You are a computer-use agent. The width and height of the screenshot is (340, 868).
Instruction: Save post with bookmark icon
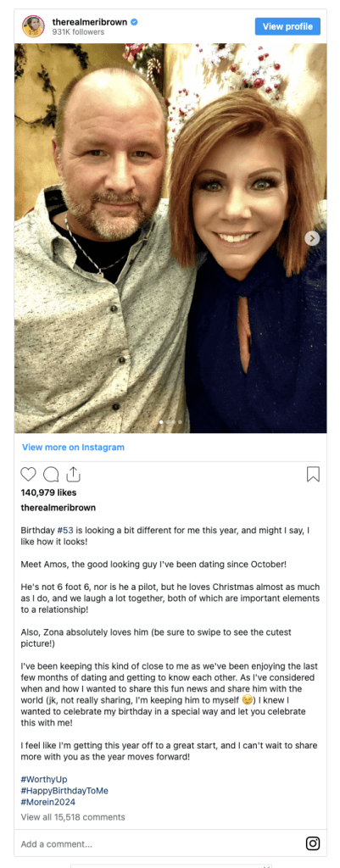313,475
